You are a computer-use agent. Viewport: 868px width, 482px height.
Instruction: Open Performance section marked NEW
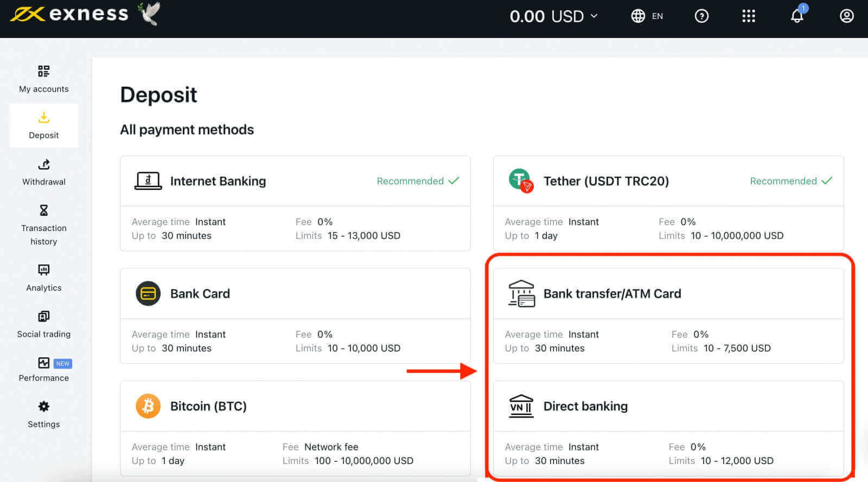click(44, 369)
